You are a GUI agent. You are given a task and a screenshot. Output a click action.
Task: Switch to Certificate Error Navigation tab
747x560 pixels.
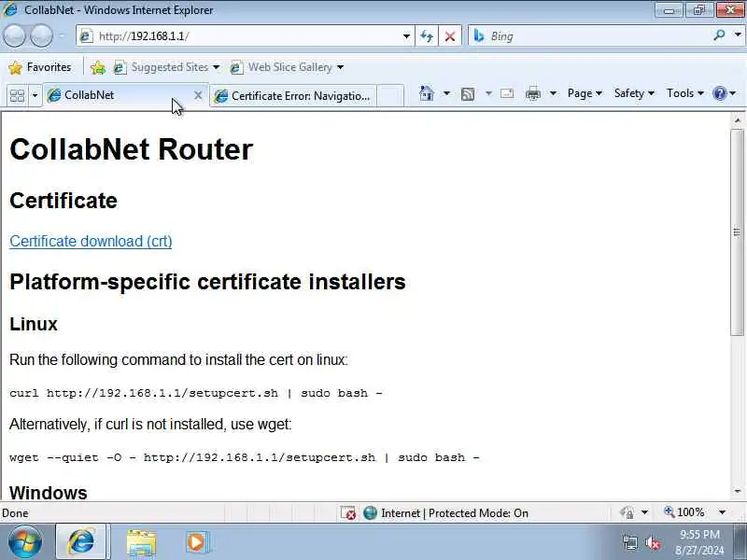293,96
